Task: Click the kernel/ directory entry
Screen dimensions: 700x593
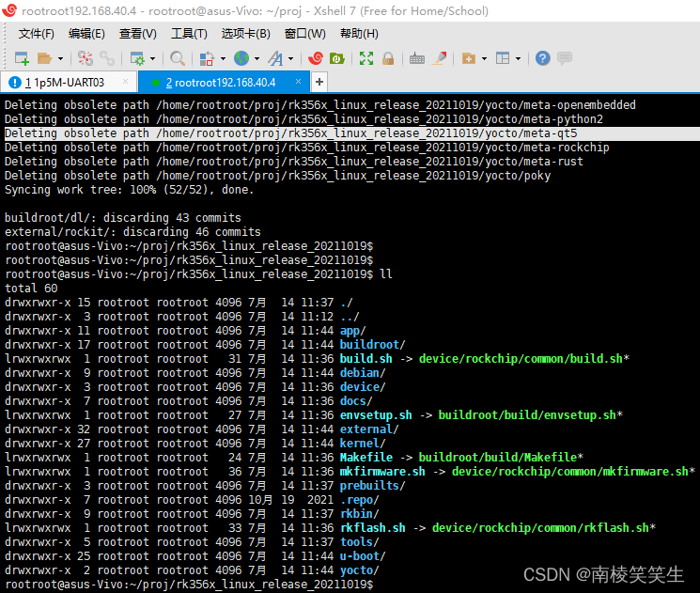Action: pyautogui.click(x=363, y=444)
